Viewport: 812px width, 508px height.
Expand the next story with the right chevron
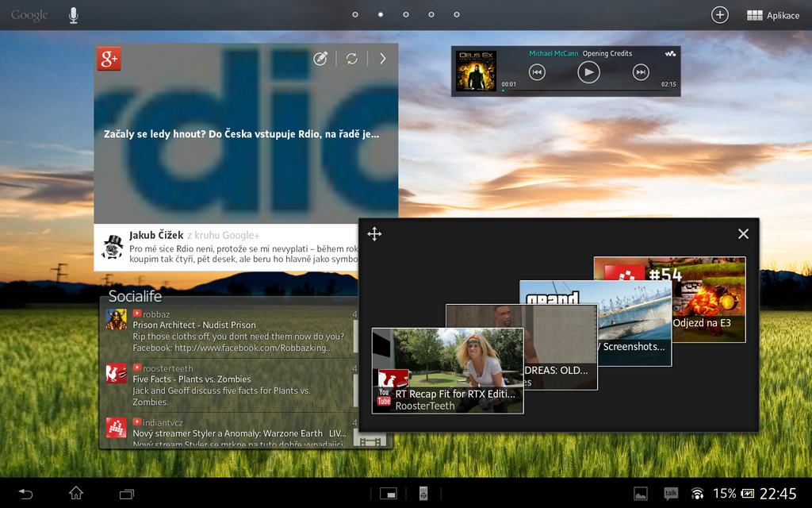[383, 58]
